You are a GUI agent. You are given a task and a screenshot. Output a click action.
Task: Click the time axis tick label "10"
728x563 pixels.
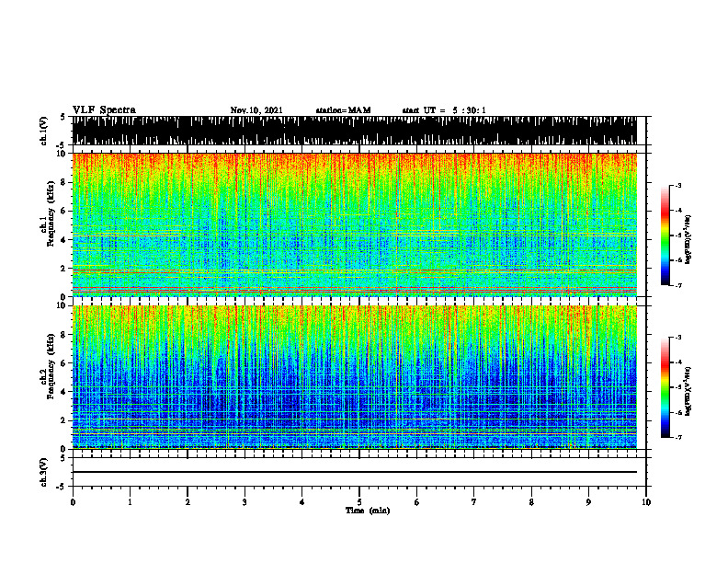pos(646,502)
